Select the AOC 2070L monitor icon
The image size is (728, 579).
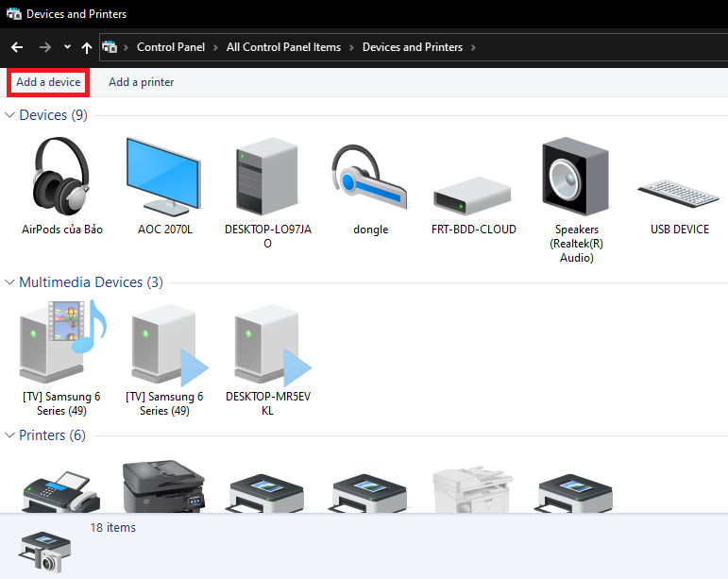pos(164,177)
